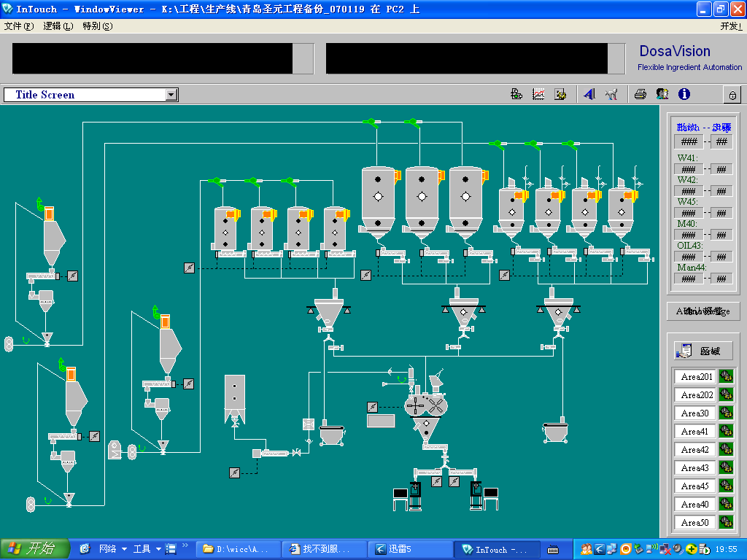
Task: Open the 文件(F) menu
Action: point(19,26)
